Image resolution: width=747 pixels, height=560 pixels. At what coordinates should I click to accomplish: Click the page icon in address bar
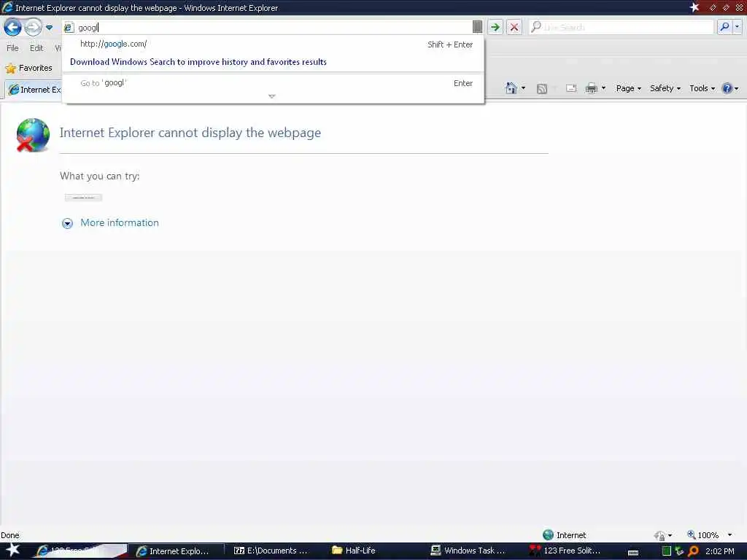(69, 28)
